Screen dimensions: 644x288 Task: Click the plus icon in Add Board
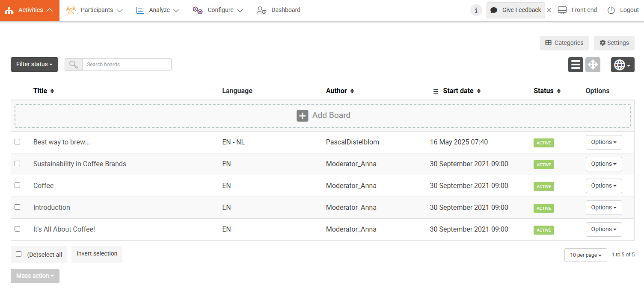[303, 115]
